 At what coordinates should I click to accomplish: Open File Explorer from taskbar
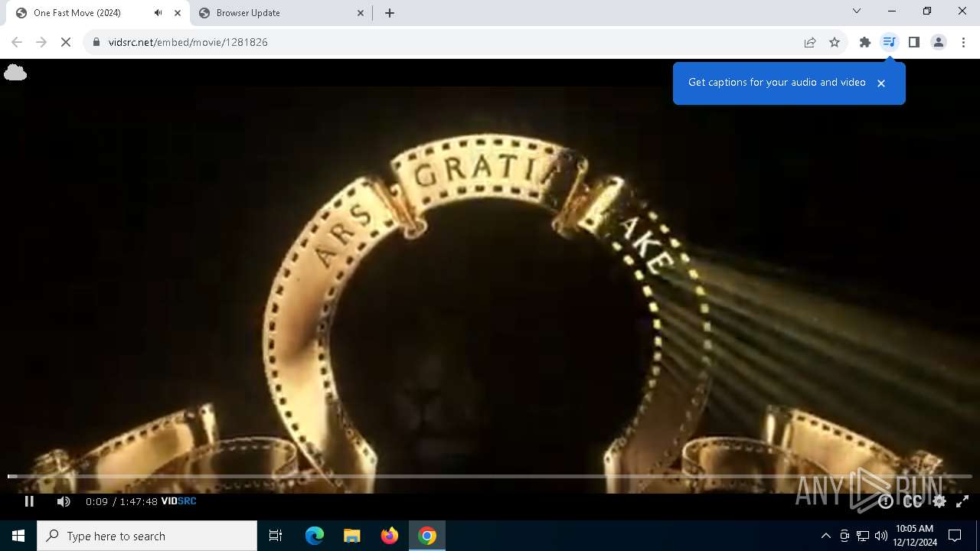pos(352,536)
